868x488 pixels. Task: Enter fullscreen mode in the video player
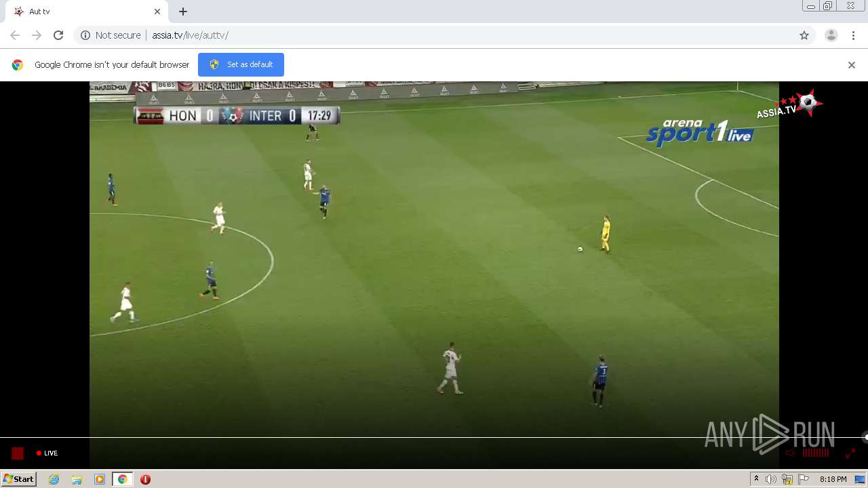(850, 453)
